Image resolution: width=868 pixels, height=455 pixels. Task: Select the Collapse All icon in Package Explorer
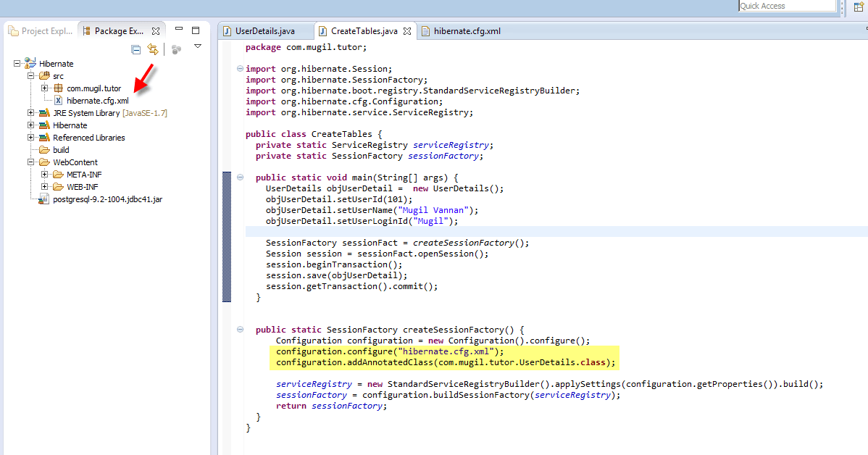[x=135, y=49]
